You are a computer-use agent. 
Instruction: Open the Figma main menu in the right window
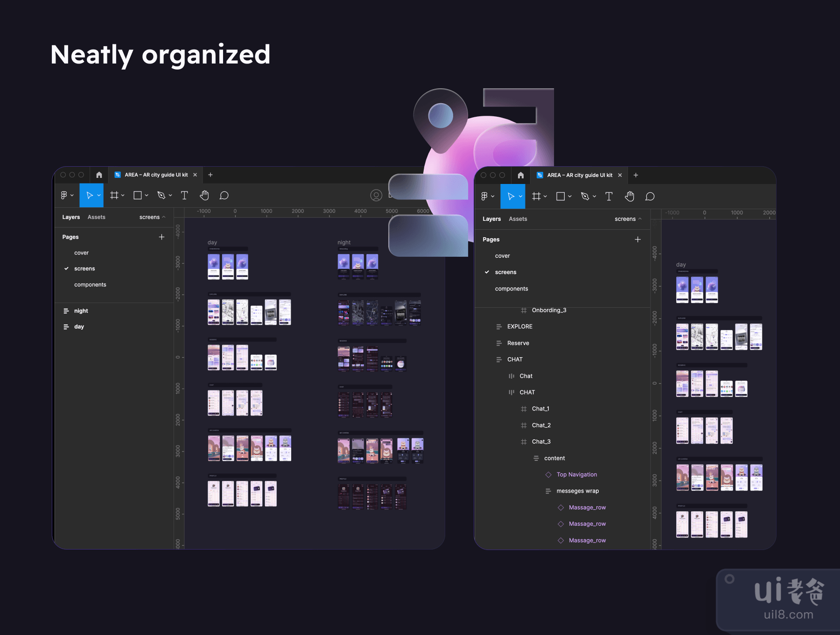487,197
